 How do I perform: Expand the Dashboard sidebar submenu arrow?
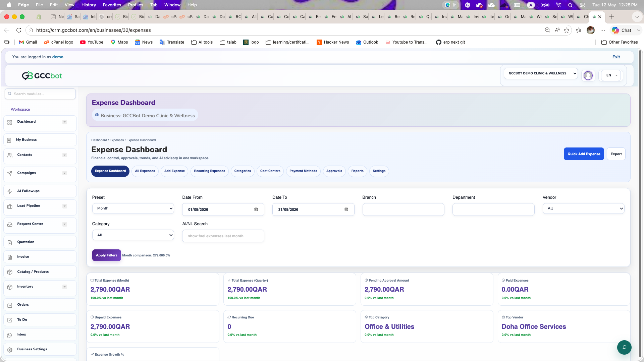coord(65,122)
